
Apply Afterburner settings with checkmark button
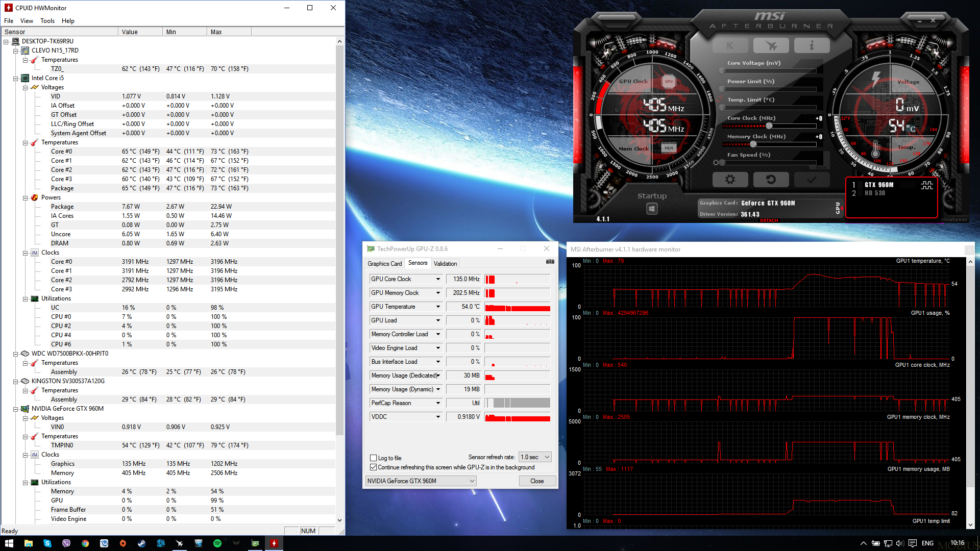pos(812,180)
